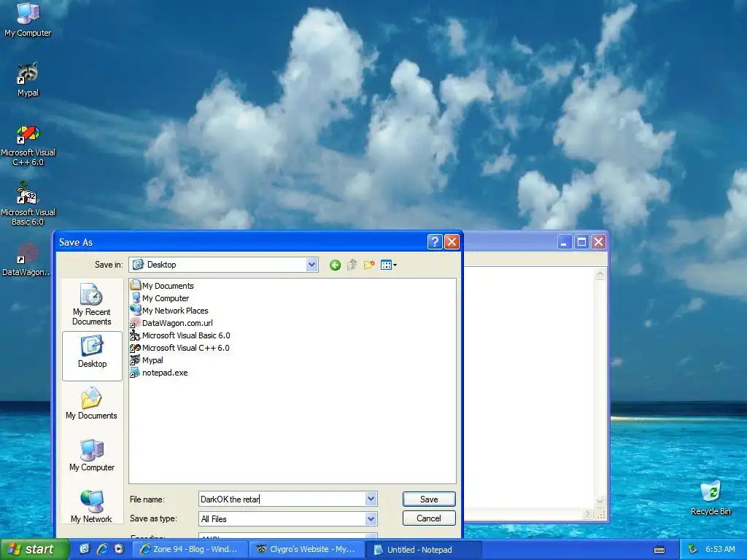Click into the File name text field
Image resolution: width=747 pixels, height=560 pixels.
(x=282, y=499)
